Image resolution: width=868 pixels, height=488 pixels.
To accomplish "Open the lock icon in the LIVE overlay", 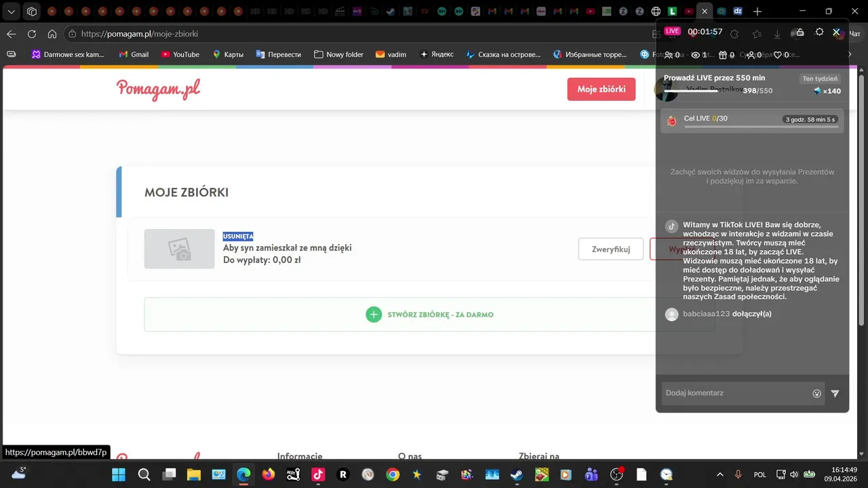I will coord(800,32).
